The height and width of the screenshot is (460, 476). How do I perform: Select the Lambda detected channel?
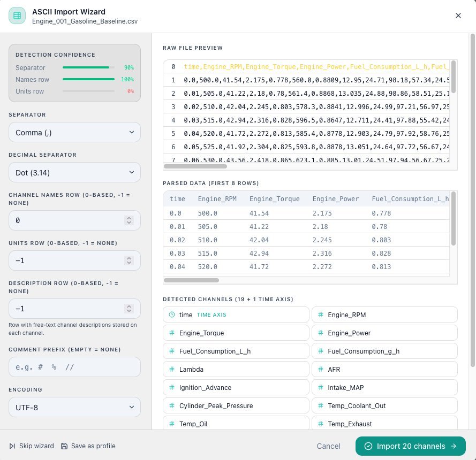tap(236, 369)
